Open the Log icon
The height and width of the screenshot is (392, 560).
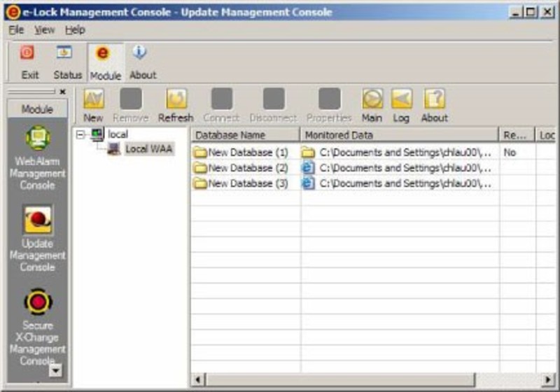[401, 99]
